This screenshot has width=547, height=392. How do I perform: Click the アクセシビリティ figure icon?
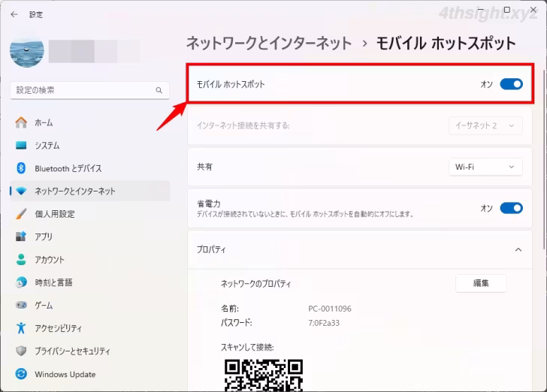click(x=21, y=328)
